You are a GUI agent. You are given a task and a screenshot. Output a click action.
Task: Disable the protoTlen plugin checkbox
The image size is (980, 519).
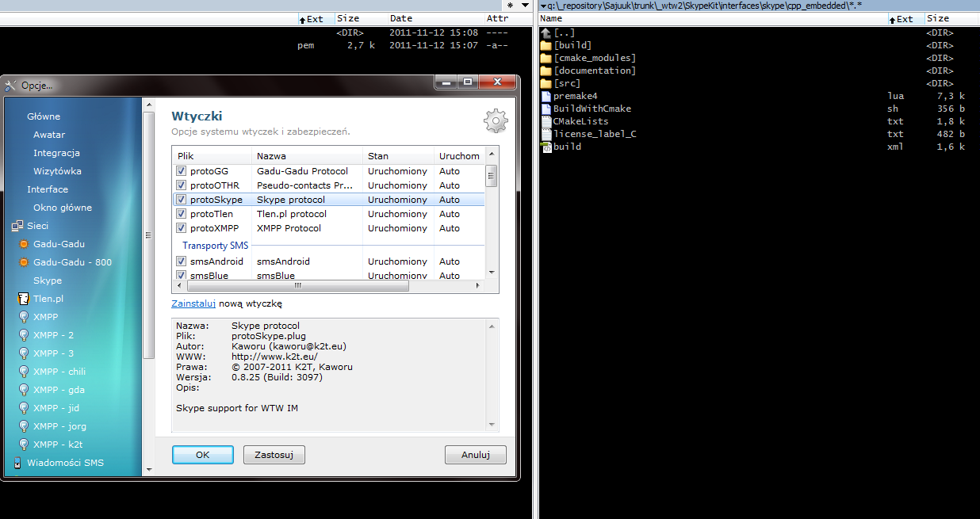182,214
